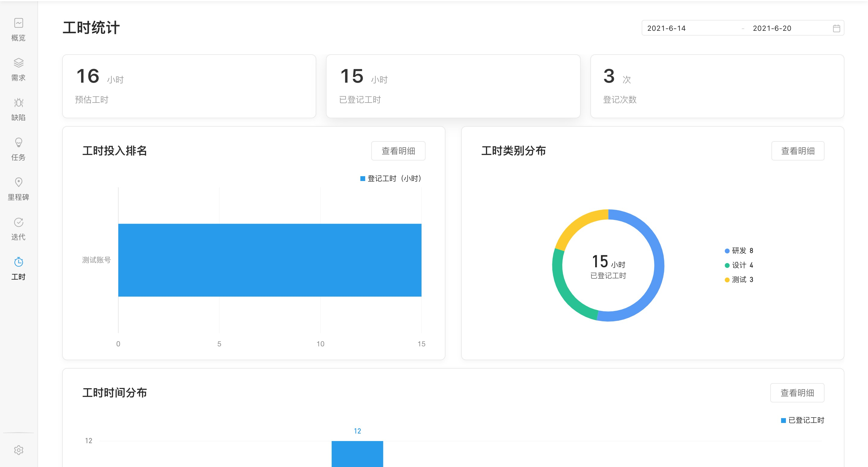Toggle 登记工时（小时） legend in ranking chart
This screenshot has width=868, height=467.
[391, 179]
